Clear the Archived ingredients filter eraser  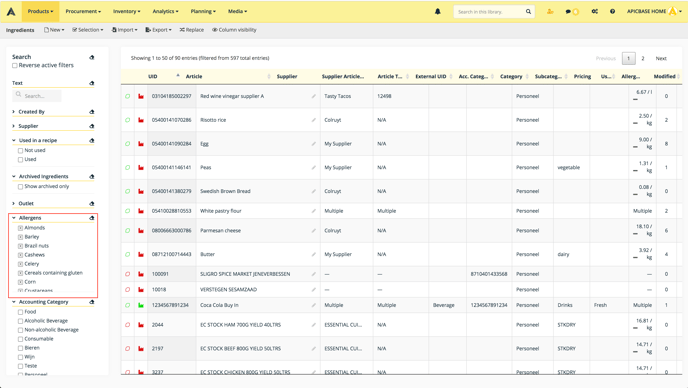click(92, 176)
